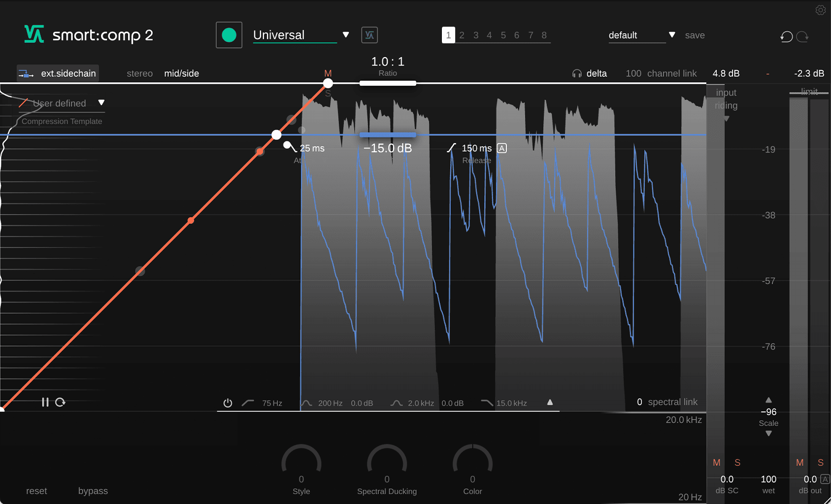Click the threshold slider at −15.0 dB
This screenshot has height=504, width=831.
tap(388, 134)
